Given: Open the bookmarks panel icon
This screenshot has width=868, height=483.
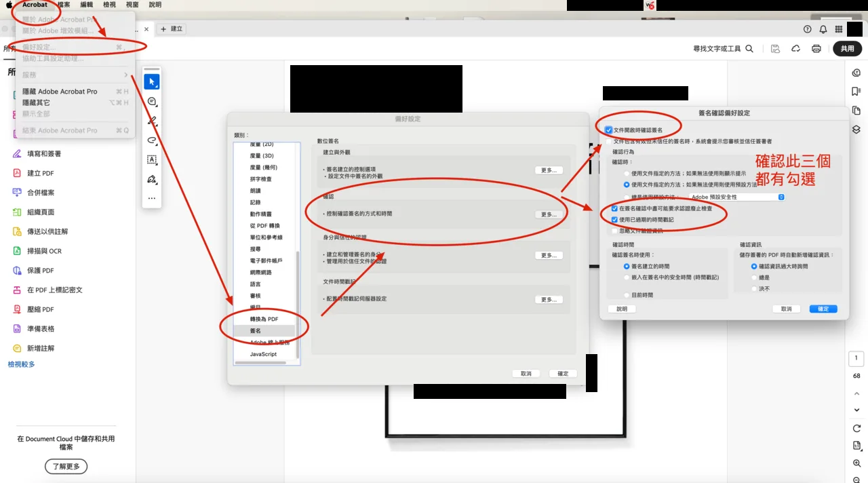Looking at the screenshot, I should 856,92.
